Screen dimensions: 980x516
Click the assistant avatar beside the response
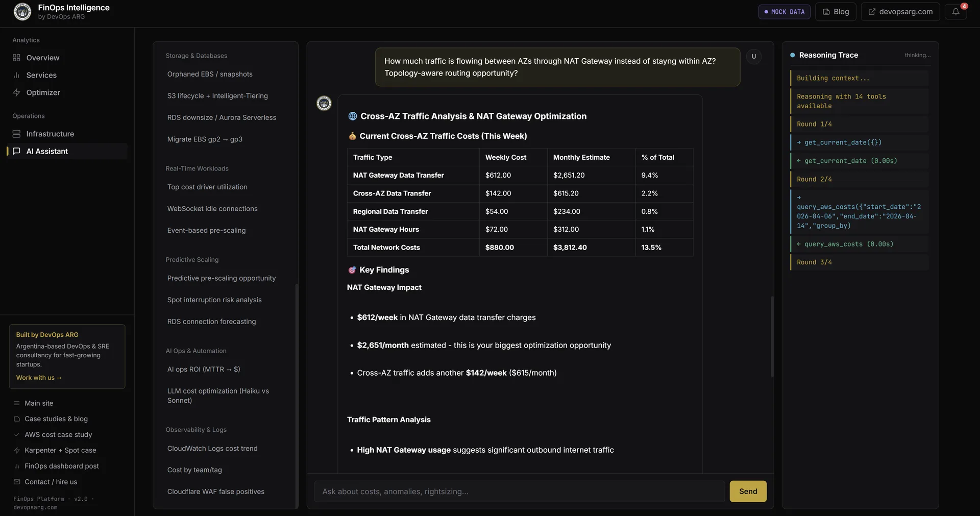(324, 103)
